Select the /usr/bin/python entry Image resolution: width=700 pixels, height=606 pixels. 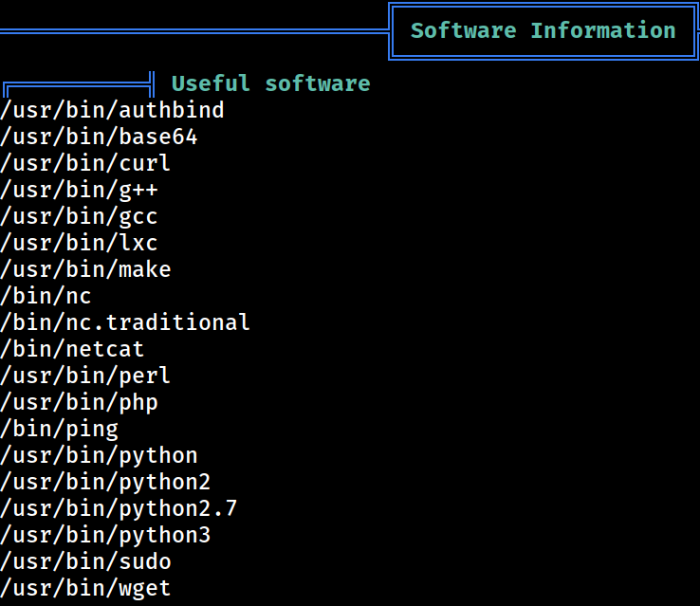tap(99, 455)
